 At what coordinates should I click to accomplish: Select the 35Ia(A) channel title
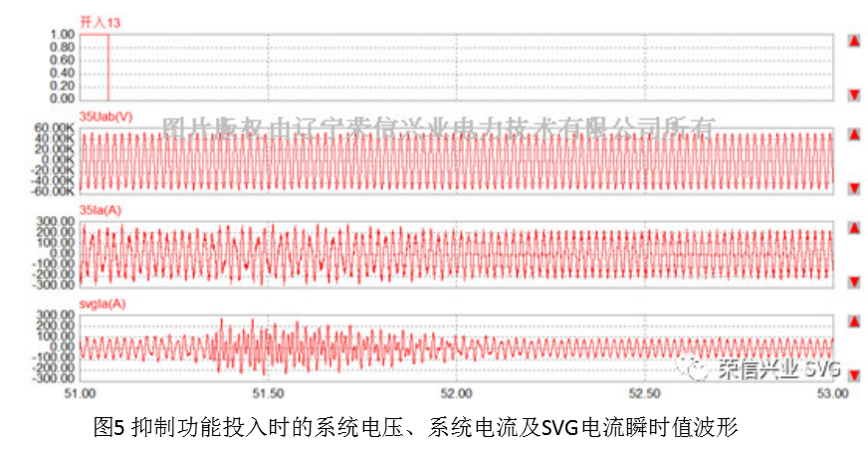(102, 210)
